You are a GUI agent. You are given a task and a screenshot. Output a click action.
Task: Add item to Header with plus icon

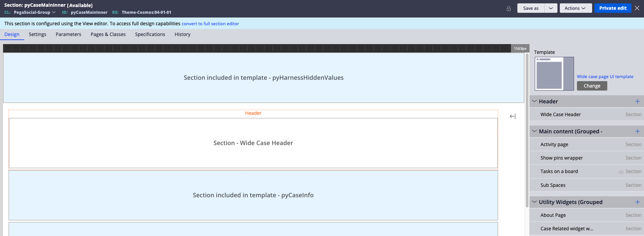point(637,101)
